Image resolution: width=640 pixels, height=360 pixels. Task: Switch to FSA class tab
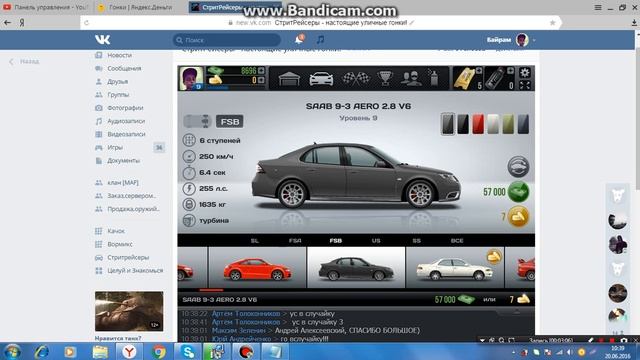[x=295, y=241]
